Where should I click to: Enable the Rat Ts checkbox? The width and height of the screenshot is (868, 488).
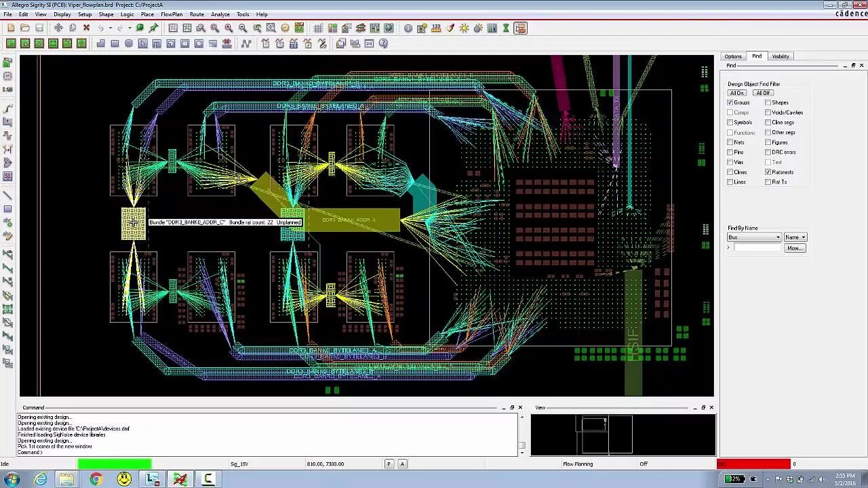(x=768, y=182)
